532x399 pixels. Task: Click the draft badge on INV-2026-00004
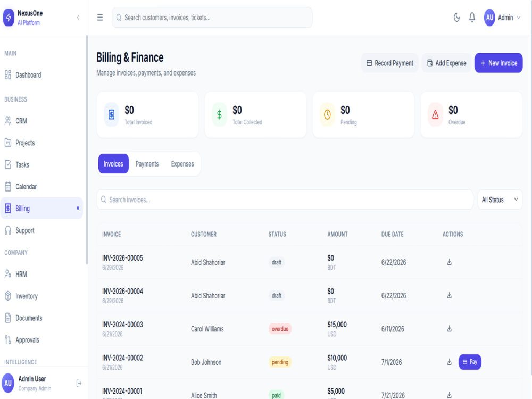coord(277,295)
